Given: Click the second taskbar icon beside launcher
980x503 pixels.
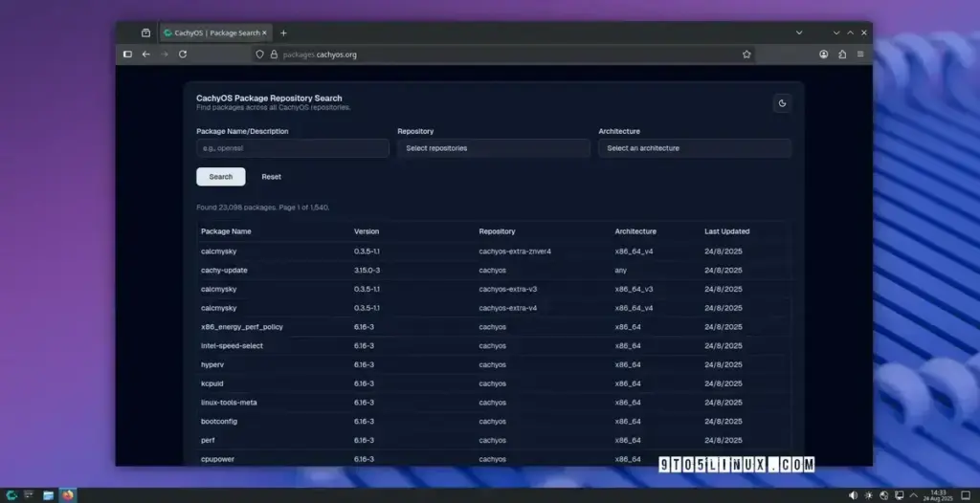Looking at the screenshot, I should point(29,495).
